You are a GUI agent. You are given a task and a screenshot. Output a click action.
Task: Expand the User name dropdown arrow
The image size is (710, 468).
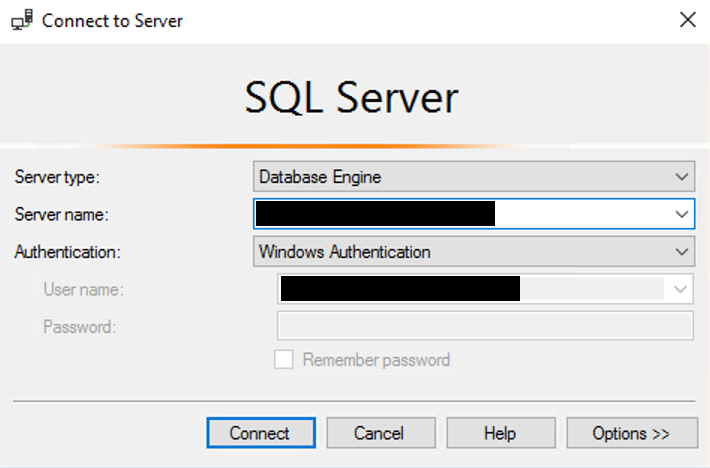click(680, 289)
